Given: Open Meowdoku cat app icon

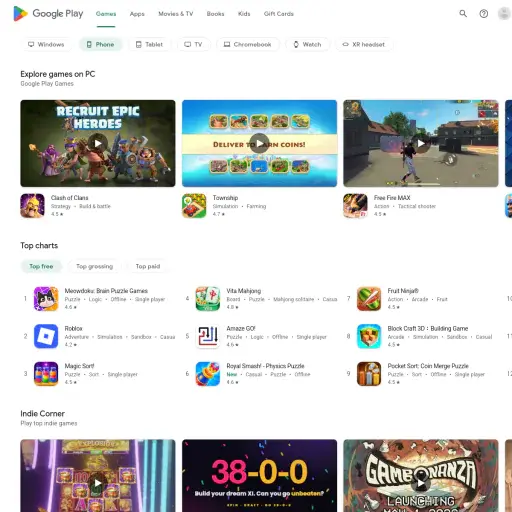Looking at the screenshot, I should 46,299.
